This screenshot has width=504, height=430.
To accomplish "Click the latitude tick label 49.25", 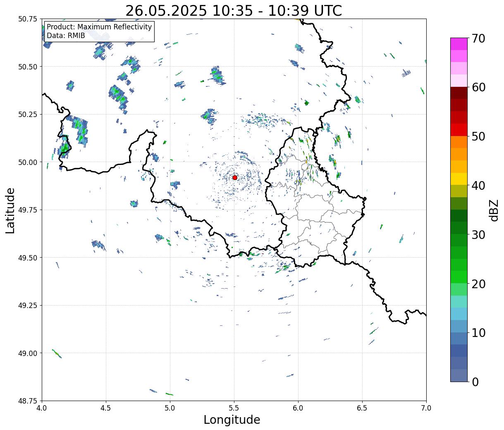I will coord(28,305).
